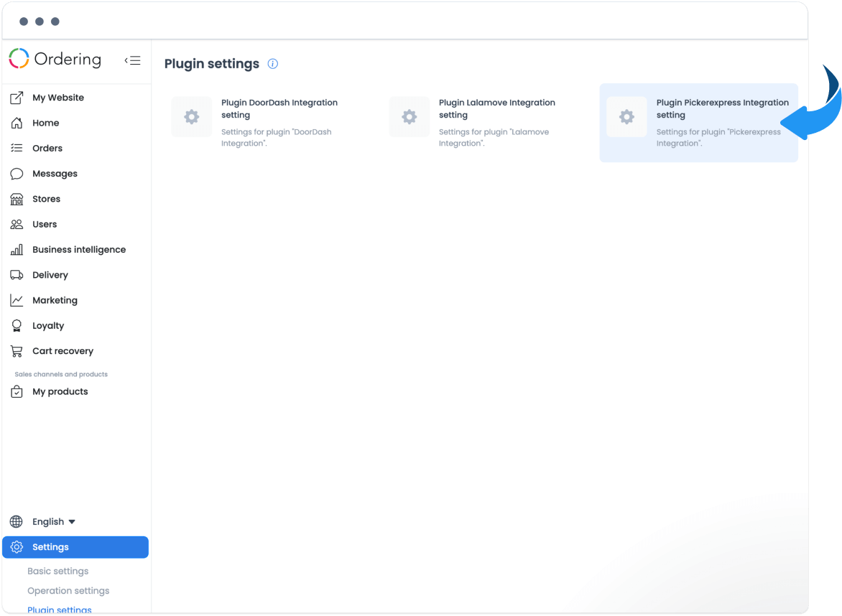Open Plugin settings submenu

(60, 610)
